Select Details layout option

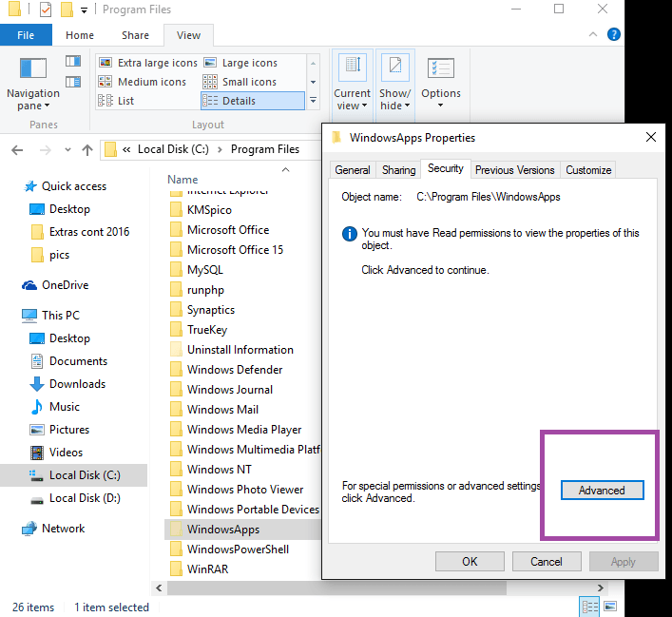(253, 101)
